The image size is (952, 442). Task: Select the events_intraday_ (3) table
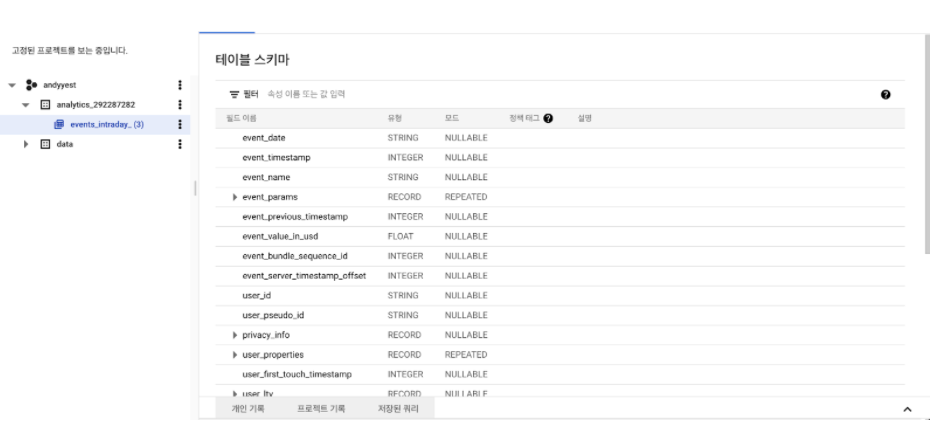(107, 124)
